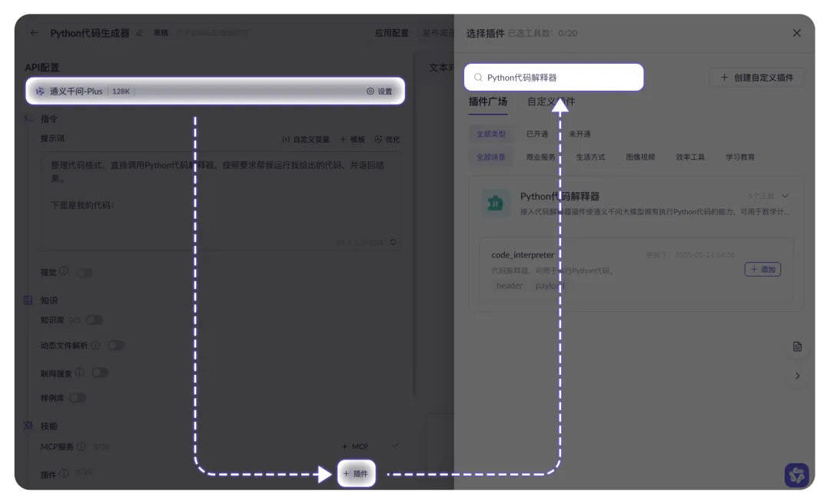The width and height of the screenshot is (830, 504).
Task: Click the pencil icon to rename Python代码生成器
Action: tap(139, 33)
